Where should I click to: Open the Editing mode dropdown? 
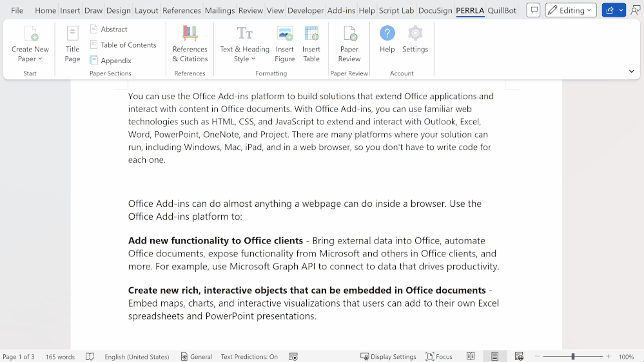(x=571, y=10)
